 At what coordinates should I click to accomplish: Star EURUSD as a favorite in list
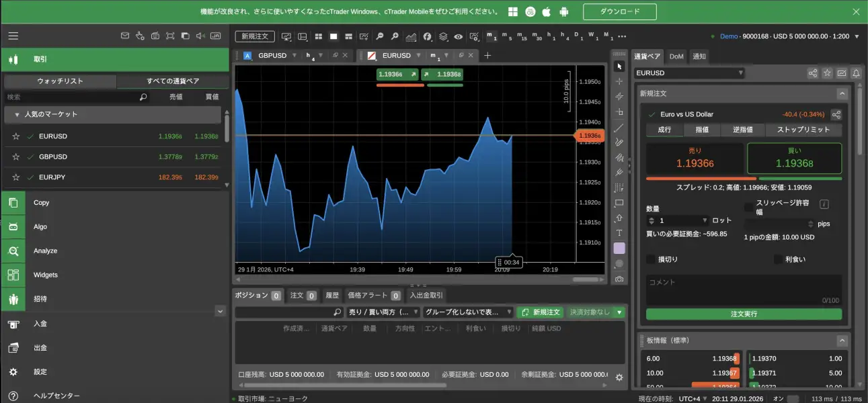(16, 137)
